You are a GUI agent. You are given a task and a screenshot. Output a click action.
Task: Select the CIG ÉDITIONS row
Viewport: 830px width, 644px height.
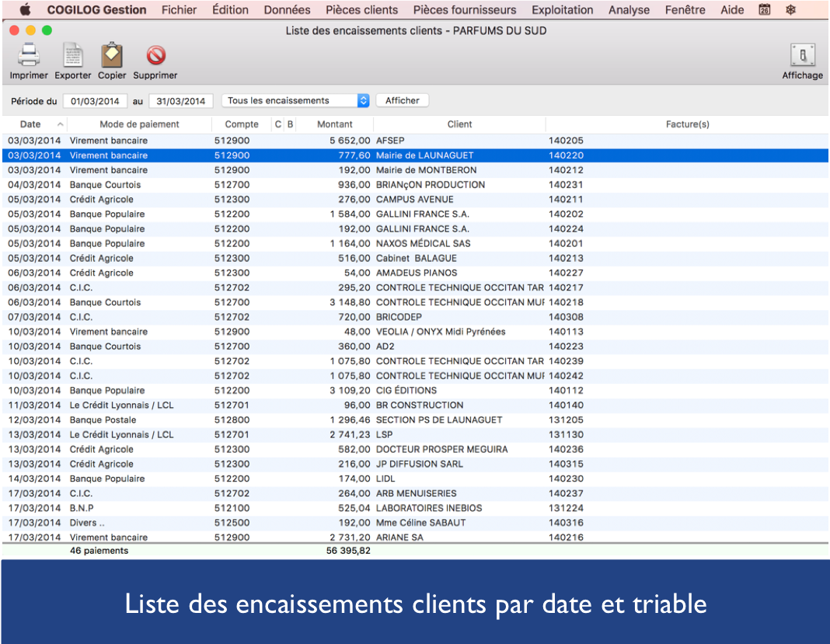click(415, 391)
